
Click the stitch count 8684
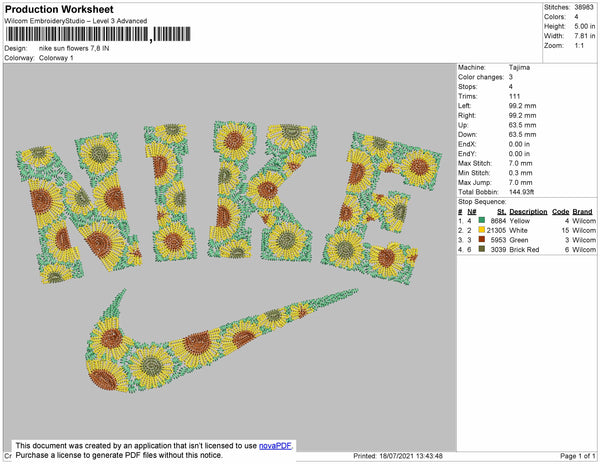tap(498, 221)
